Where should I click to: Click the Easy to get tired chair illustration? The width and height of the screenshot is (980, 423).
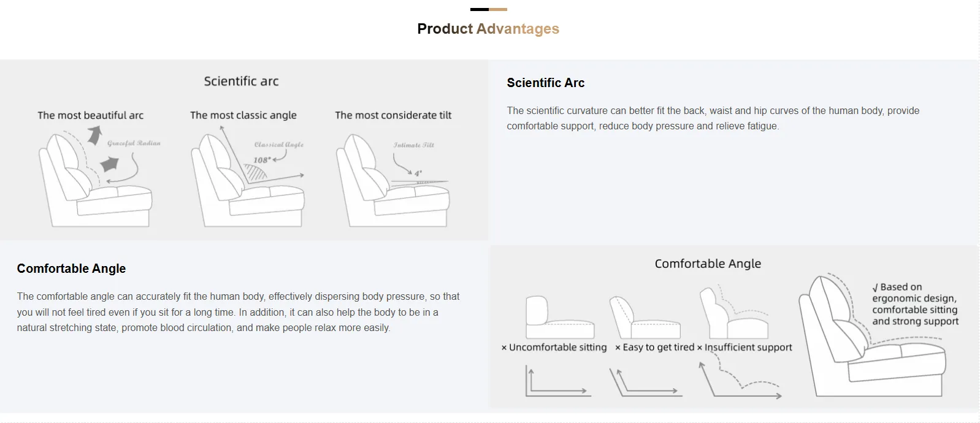point(644,318)
